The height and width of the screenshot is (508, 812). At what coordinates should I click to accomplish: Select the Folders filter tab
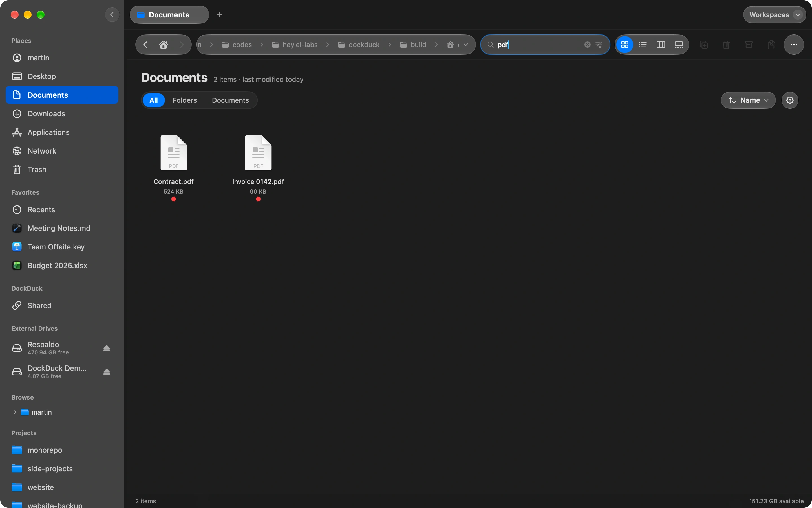(185, 100)
